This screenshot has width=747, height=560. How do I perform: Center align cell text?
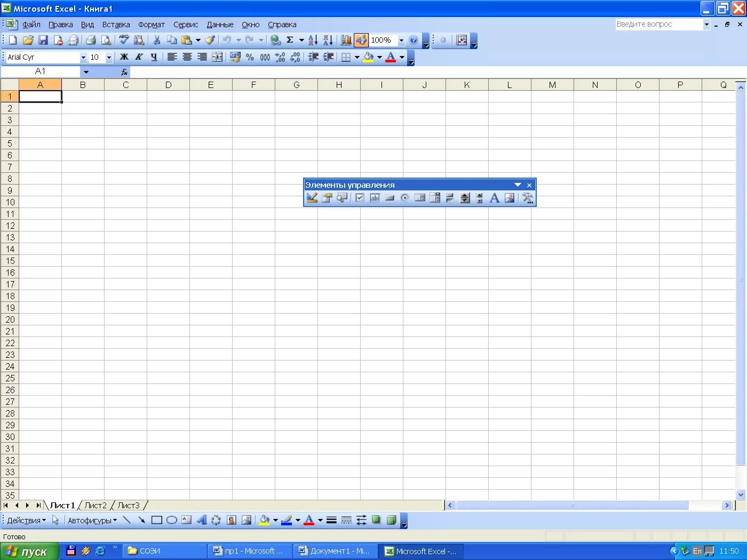click(187, 57)
